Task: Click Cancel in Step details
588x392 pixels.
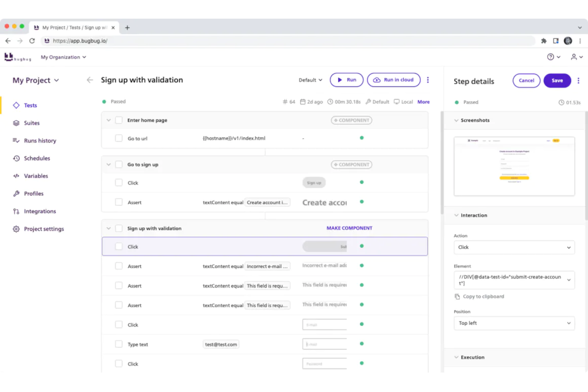Action: coord(526,81)
